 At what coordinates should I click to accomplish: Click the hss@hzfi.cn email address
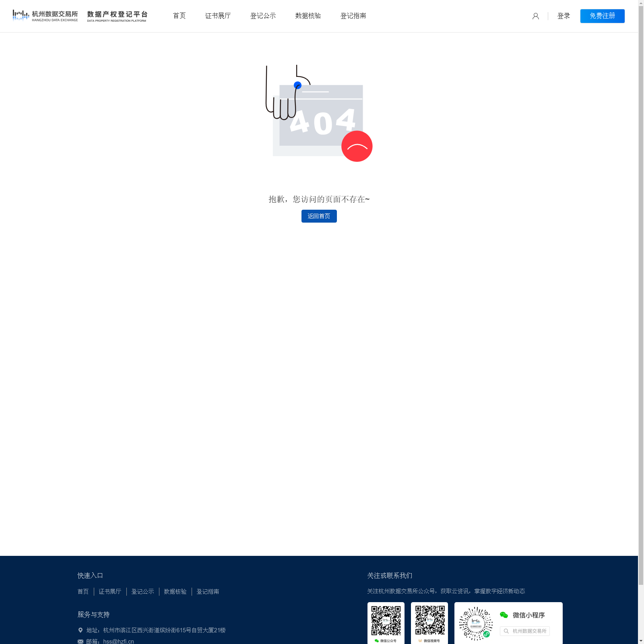(x=118, y=641)
